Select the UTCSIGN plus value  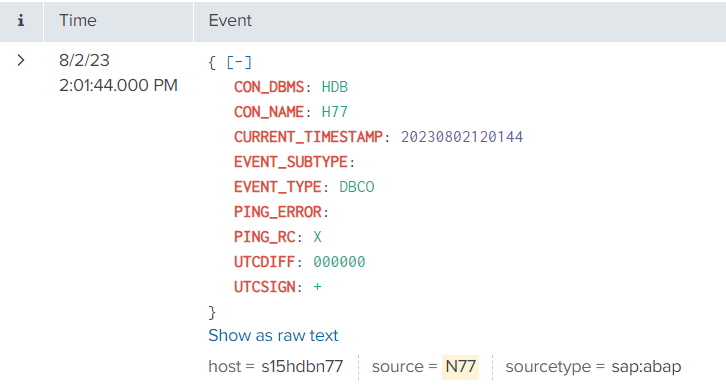pyautogui.click(x=317, y=287)
